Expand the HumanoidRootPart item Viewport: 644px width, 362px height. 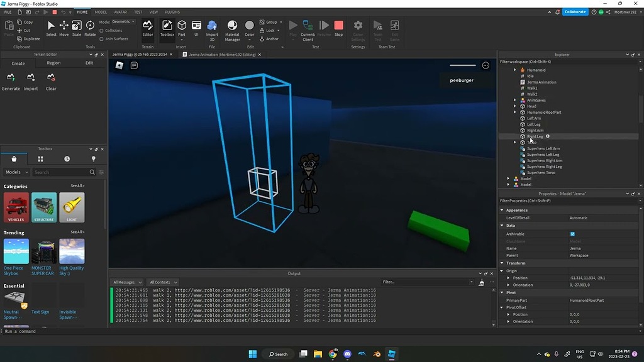514,112
